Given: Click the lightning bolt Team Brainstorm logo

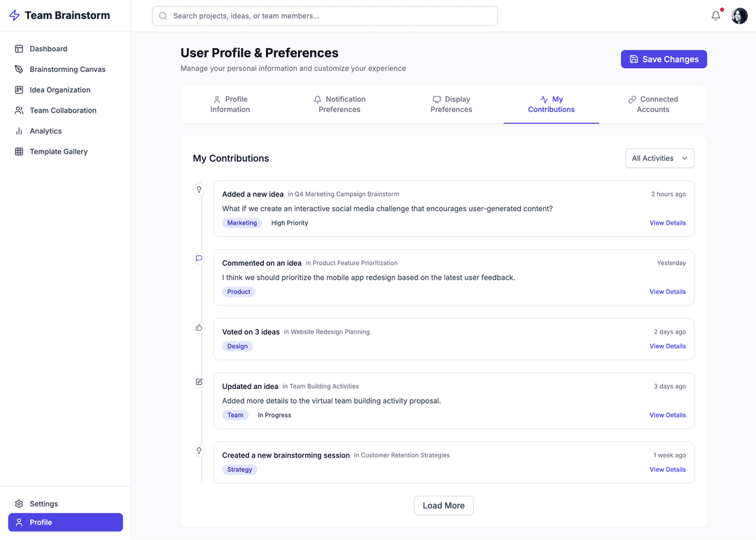Looking at the screenshot, I should 14,15.
